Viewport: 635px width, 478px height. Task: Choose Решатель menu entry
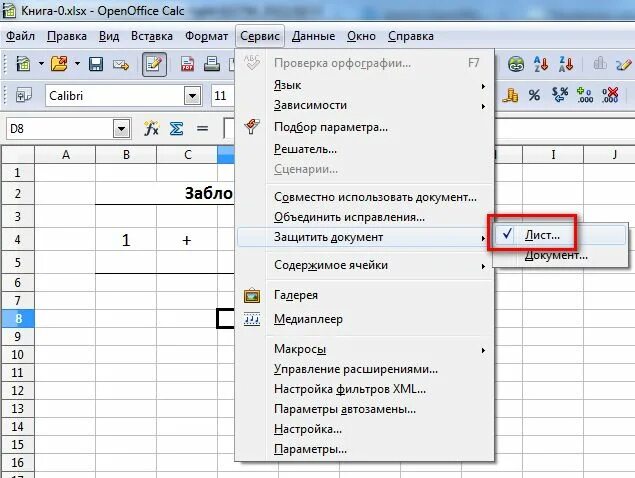(364, 149)
